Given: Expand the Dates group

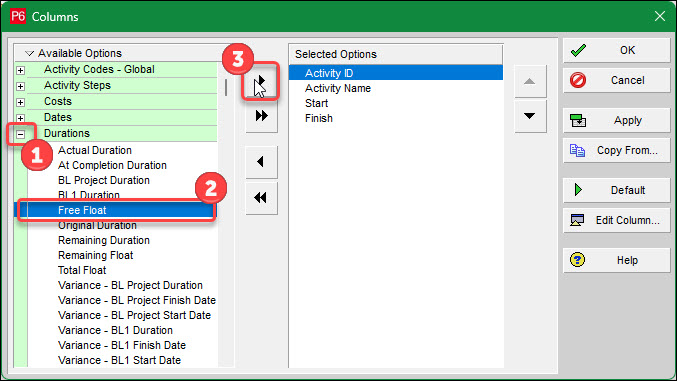Looking at the screenshot, I should (x=20, y=118).
